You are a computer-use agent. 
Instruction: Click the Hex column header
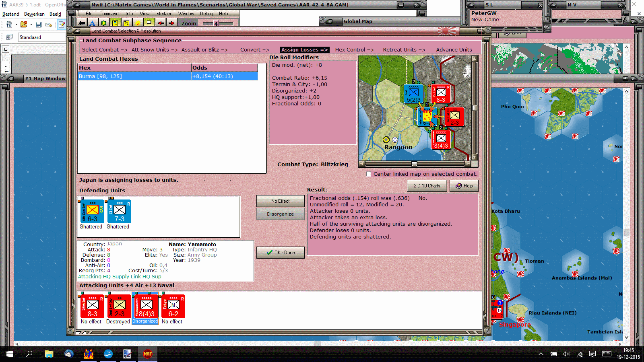[x=134, y=68]
